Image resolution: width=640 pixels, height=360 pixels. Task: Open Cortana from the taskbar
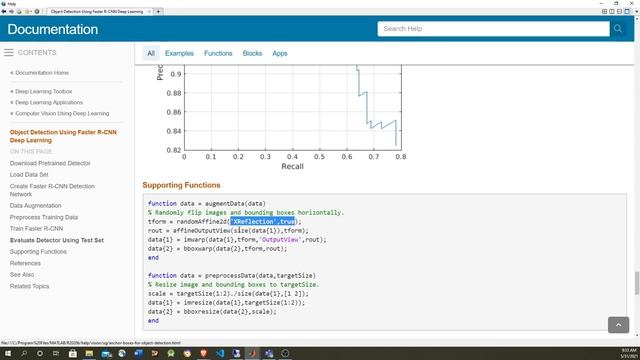click(x=40, y=353)
